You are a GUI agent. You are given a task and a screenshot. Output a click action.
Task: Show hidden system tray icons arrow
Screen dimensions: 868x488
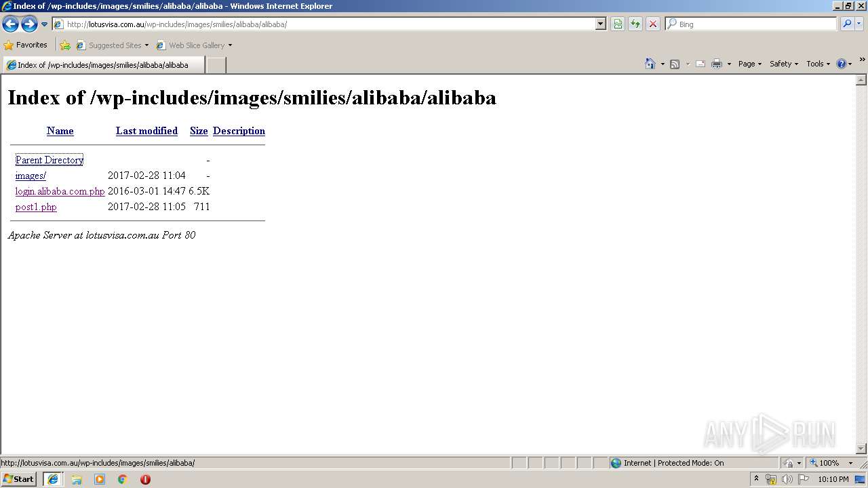pos(756,479)
